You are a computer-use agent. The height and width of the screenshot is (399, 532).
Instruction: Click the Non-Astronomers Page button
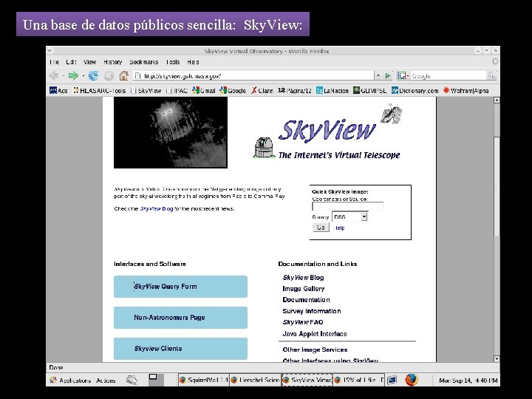click(x=180, y=318)
